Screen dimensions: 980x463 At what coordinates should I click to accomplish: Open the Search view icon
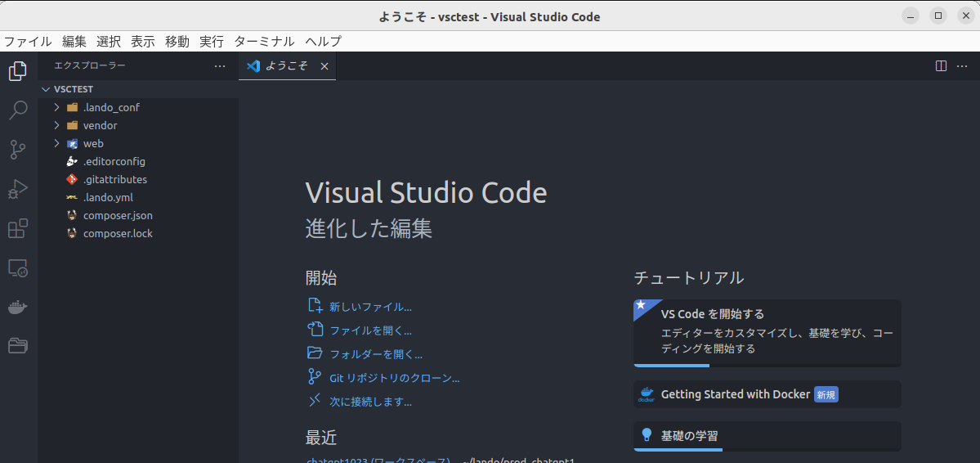[x=17, y=110]
